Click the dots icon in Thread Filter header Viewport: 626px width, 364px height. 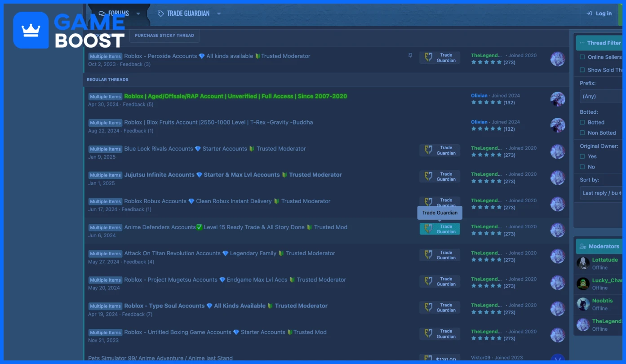coord(582,43)
